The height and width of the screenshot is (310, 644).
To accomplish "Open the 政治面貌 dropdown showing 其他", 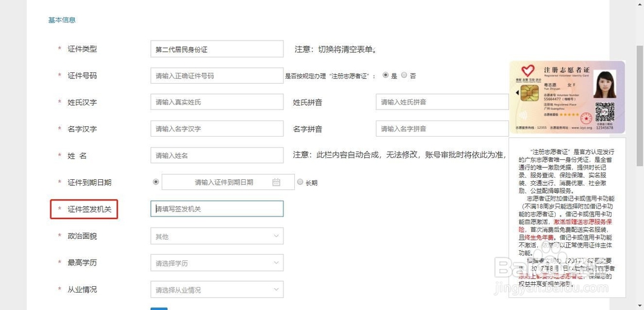I will (x=216, y=237).
